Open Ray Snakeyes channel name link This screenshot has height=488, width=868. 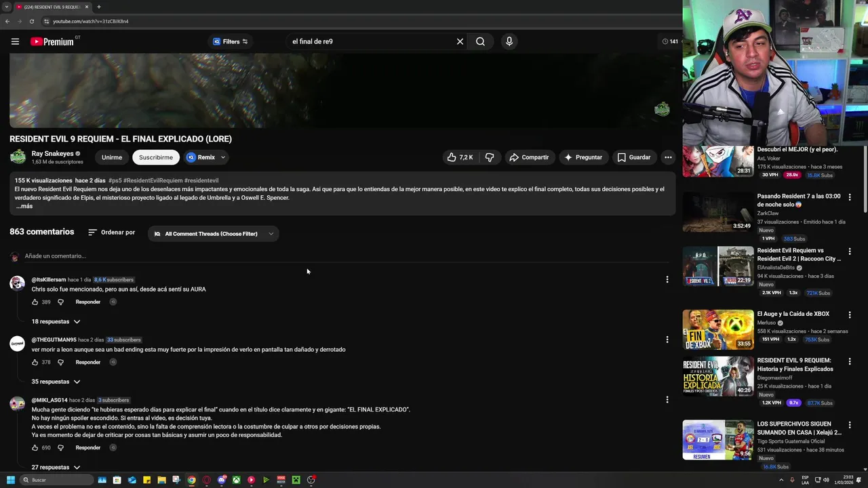(52, 154)
